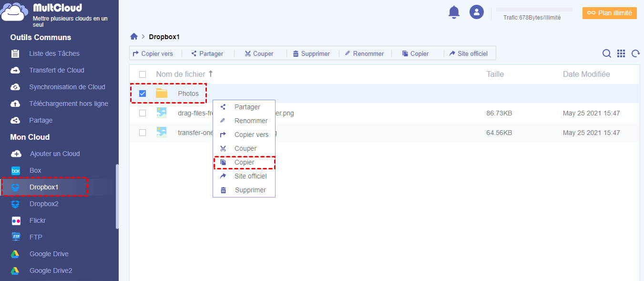This screenshot has height=281, width=644.
Task: Click the Dropbox2 icon in sidebar
Action: click(15, 204)
